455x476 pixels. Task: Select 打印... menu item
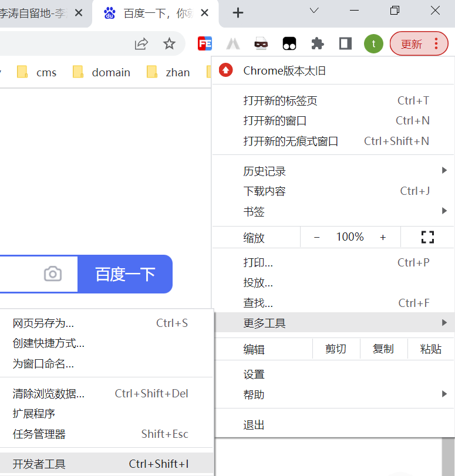point(333,262)
